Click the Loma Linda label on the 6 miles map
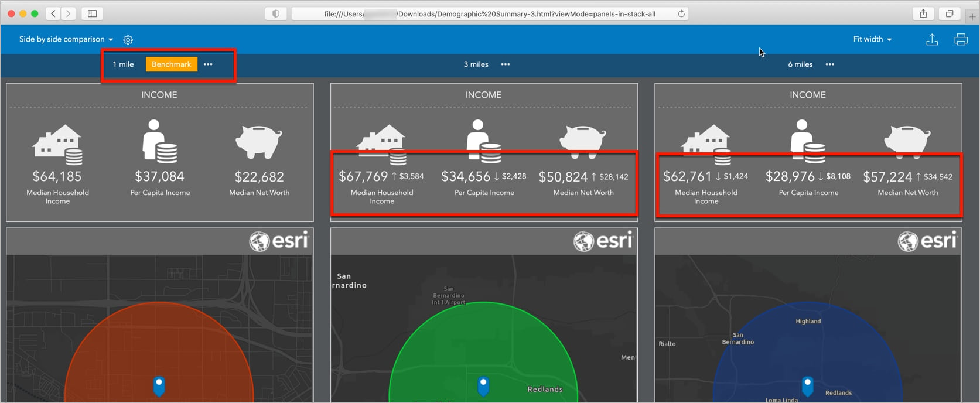The image size is (980, 403). point(781,400)
